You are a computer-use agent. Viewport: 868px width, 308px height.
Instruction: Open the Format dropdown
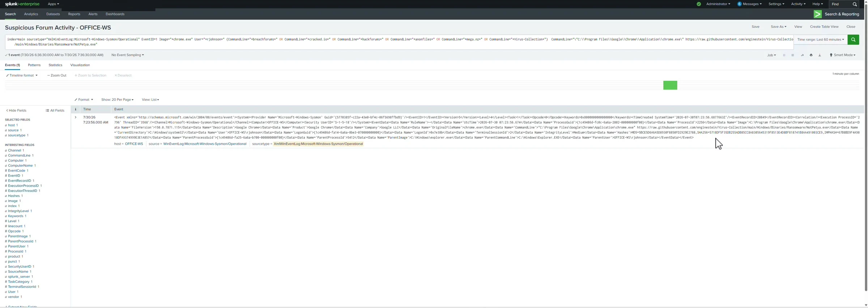tap(84, 100)
